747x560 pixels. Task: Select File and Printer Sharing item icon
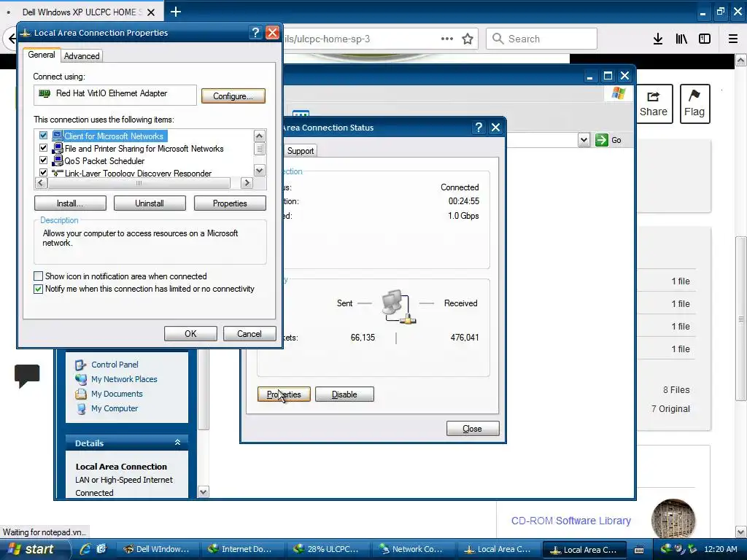click(58, 148)
